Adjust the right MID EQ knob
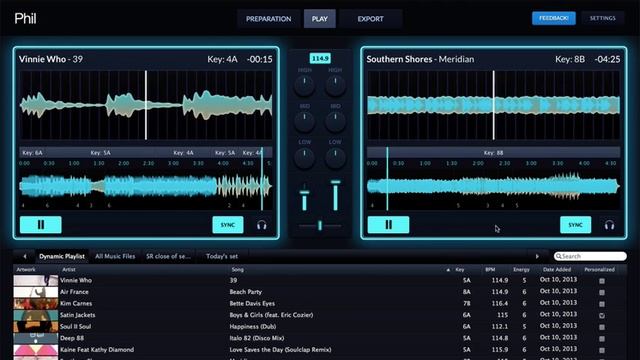 [335, 121]
